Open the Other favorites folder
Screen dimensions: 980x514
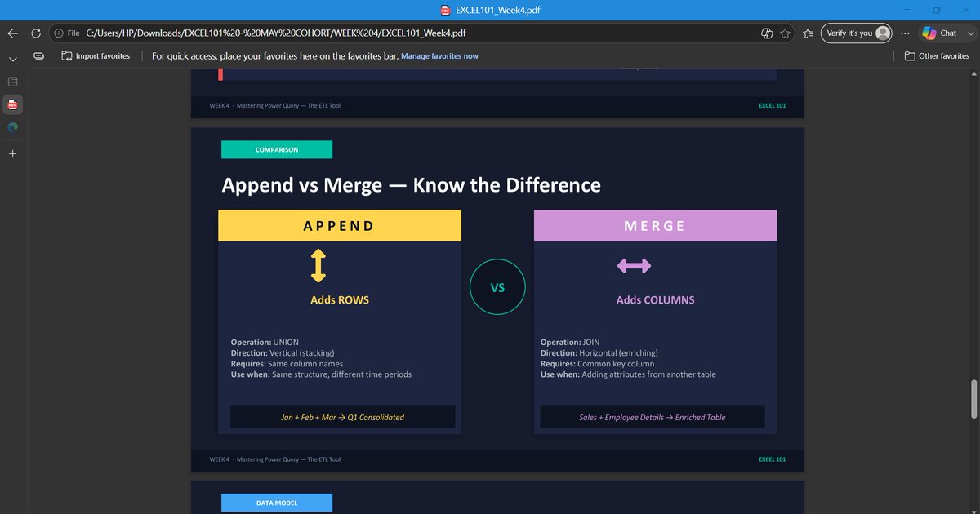point(937,56)
